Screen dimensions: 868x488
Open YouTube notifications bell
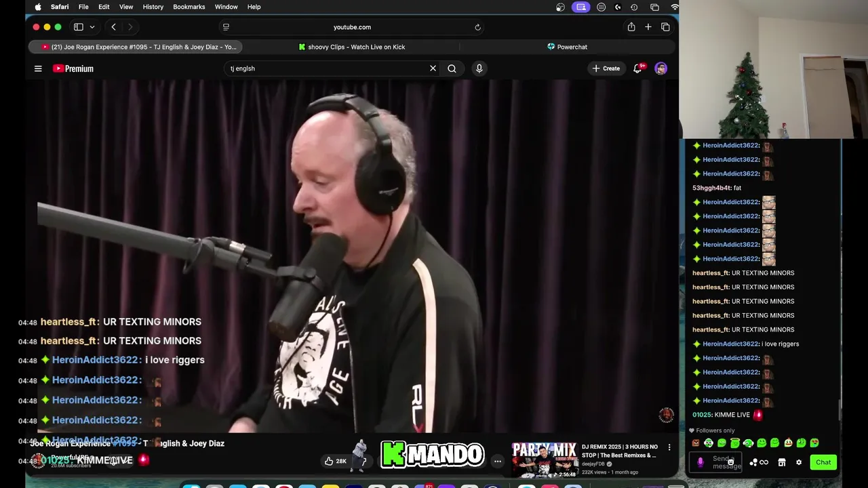(x=637, y=68)
